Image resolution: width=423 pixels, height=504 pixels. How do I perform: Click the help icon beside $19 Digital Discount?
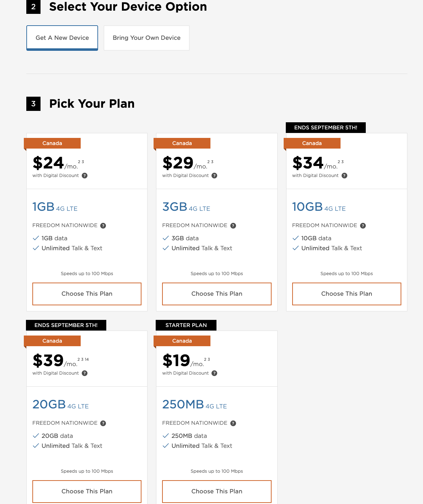214,373
